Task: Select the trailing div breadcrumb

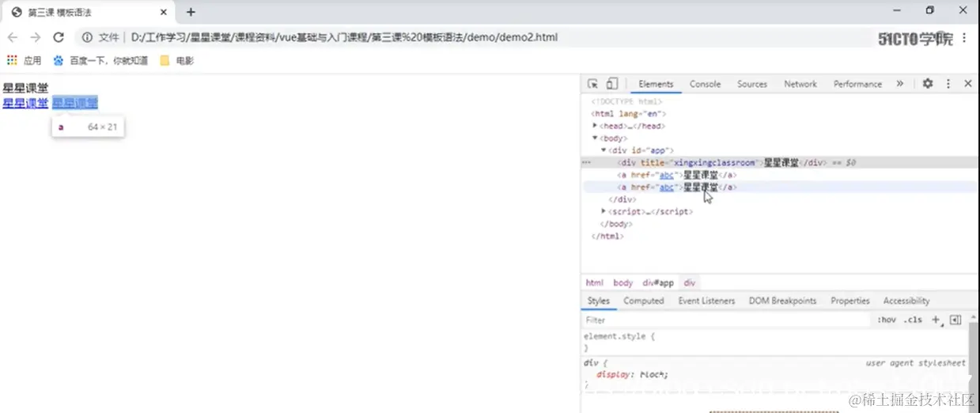Action: [x=690, y=282]
